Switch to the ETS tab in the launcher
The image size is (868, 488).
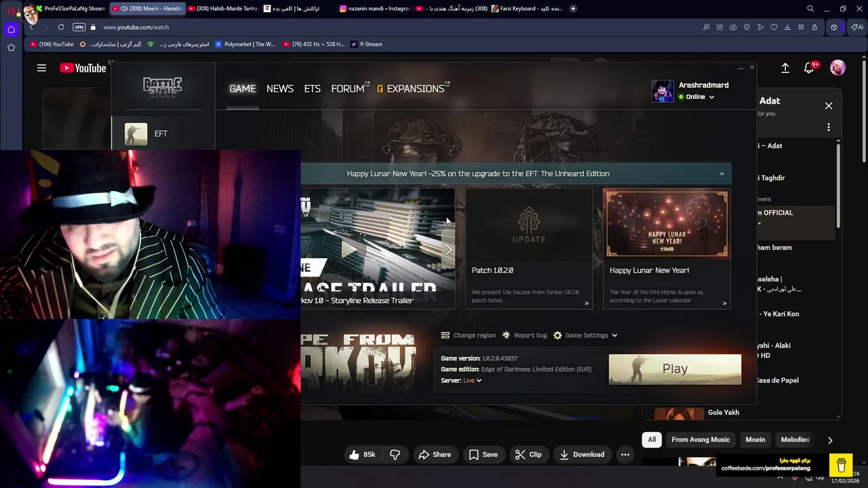point(312,89)
